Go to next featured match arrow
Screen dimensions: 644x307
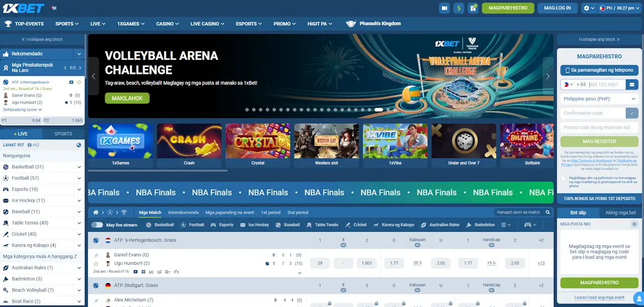point(80,68)
